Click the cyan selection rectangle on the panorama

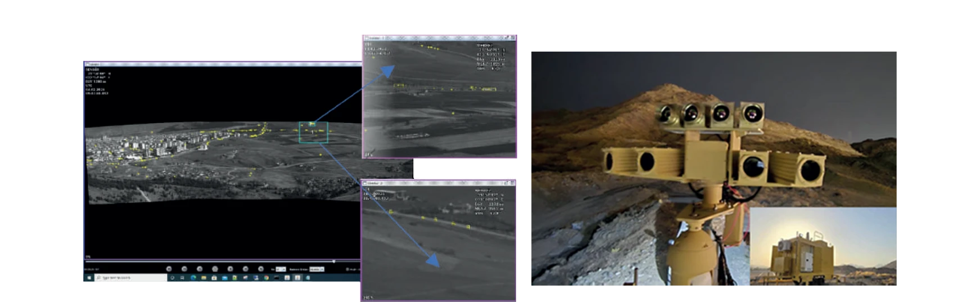pyautogui.click(x=313, y=132)
